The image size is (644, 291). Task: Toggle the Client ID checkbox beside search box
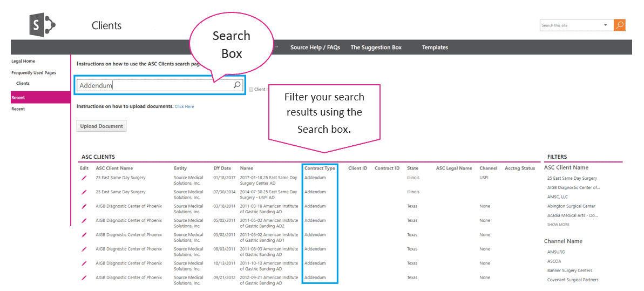pyautogui.click(x=251, y=89)
